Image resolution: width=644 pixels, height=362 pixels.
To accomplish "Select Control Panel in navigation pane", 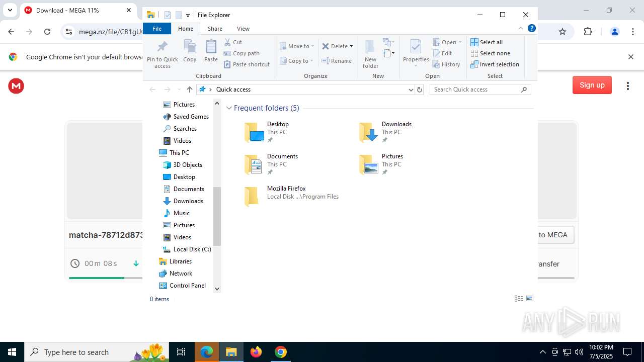I will coord(182,286).
